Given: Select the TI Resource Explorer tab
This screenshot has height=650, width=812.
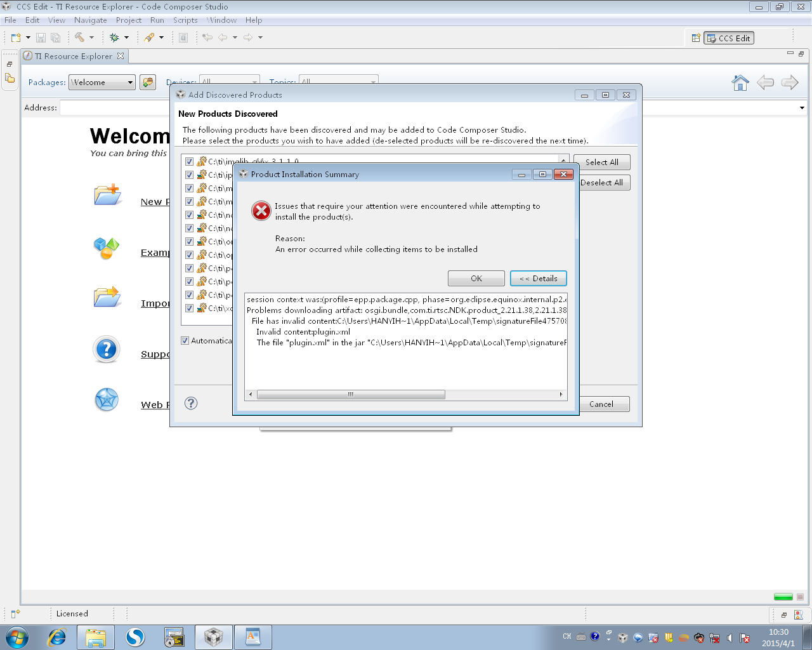Looking at the screenshot, I should pos(74,56).
